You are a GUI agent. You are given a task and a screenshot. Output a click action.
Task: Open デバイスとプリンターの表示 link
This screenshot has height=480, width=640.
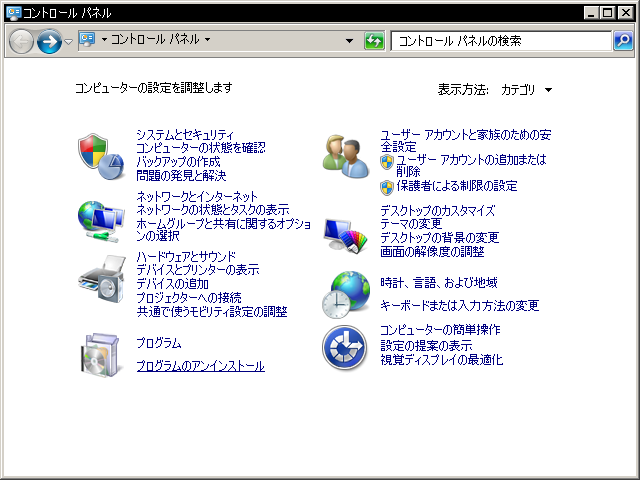point(197,270)
